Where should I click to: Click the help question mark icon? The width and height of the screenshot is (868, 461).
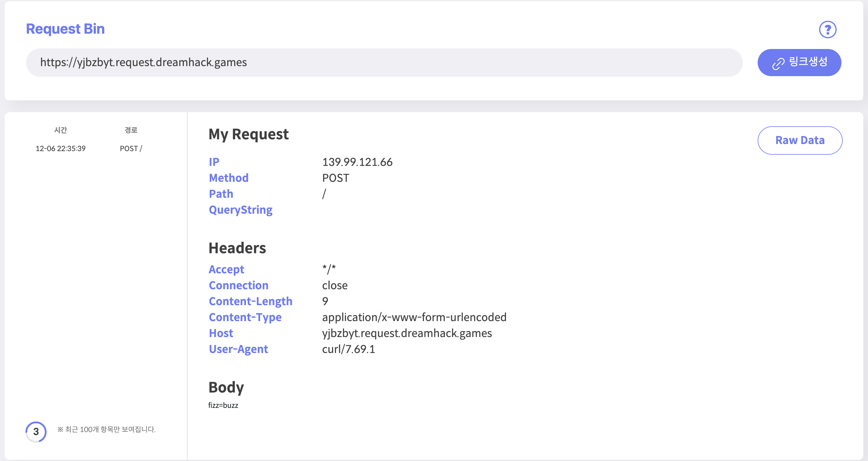tap(828, 30)
